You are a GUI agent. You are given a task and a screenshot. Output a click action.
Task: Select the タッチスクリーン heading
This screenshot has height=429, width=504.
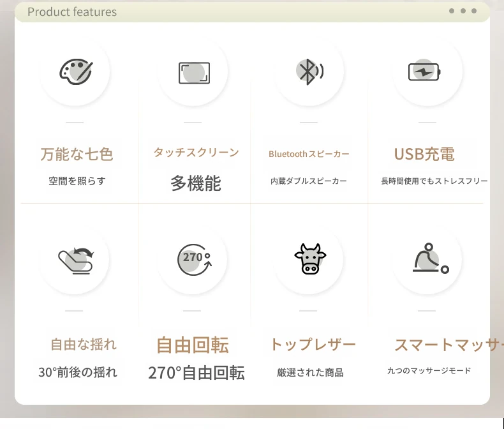[196, 153]
